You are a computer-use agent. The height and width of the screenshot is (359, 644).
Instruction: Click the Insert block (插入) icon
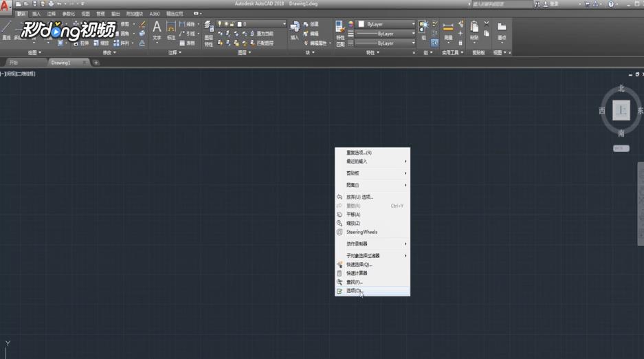pyautogui.click(x=294, y=31)
